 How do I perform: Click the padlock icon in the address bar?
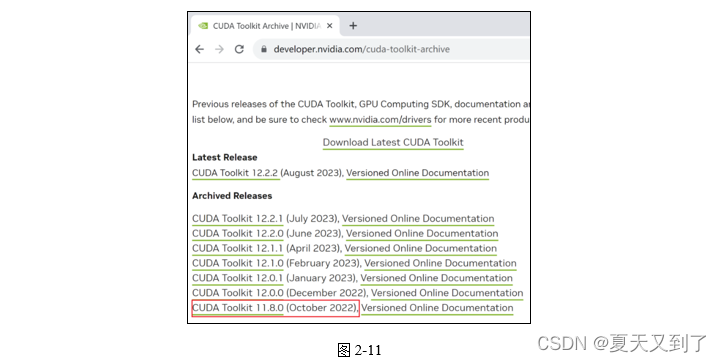click(x=264, y=49)
